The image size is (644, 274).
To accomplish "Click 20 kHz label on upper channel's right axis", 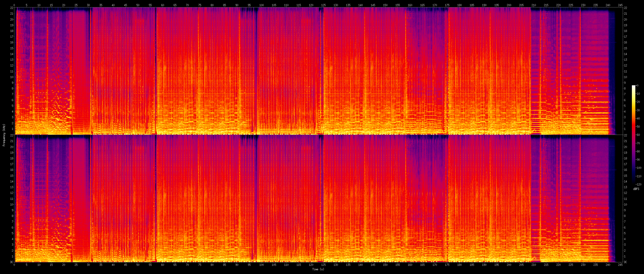I will pos(626,19).
